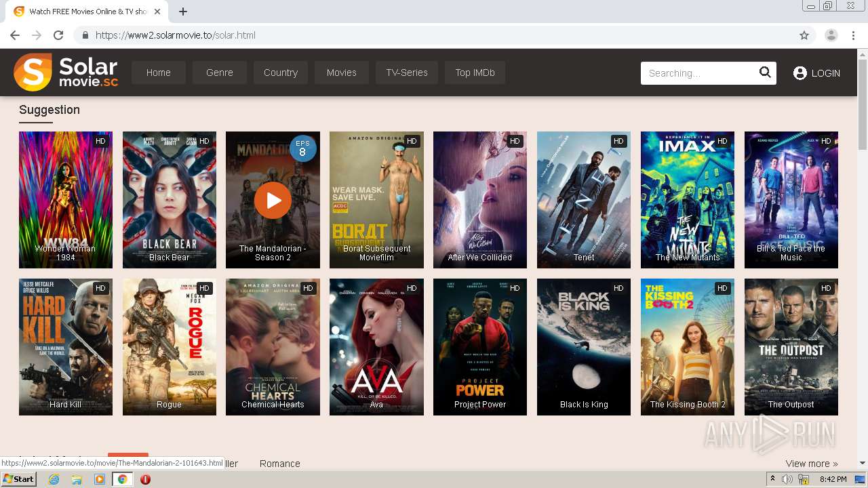Viewport: 868px width, 488px height.
Task: Click red security icon in taskbar
Action: point(145,479)
